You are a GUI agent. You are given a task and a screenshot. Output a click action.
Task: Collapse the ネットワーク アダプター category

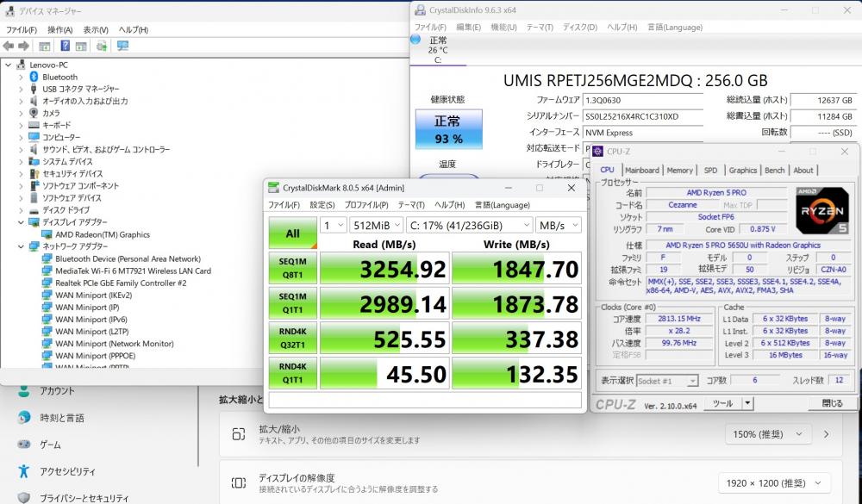(x=21, y=246)
